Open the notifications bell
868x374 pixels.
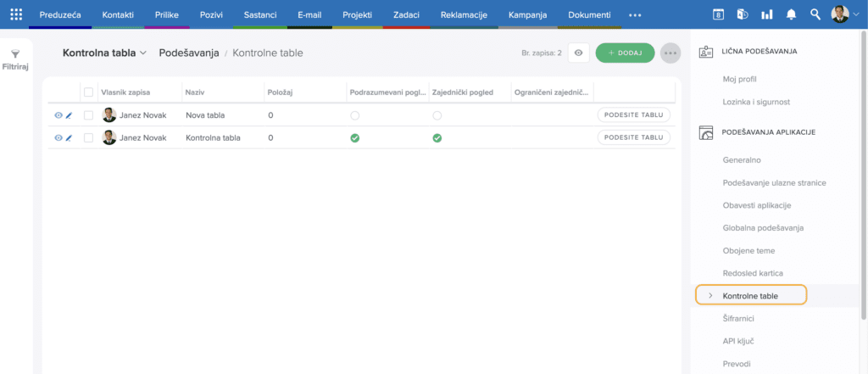792,15
